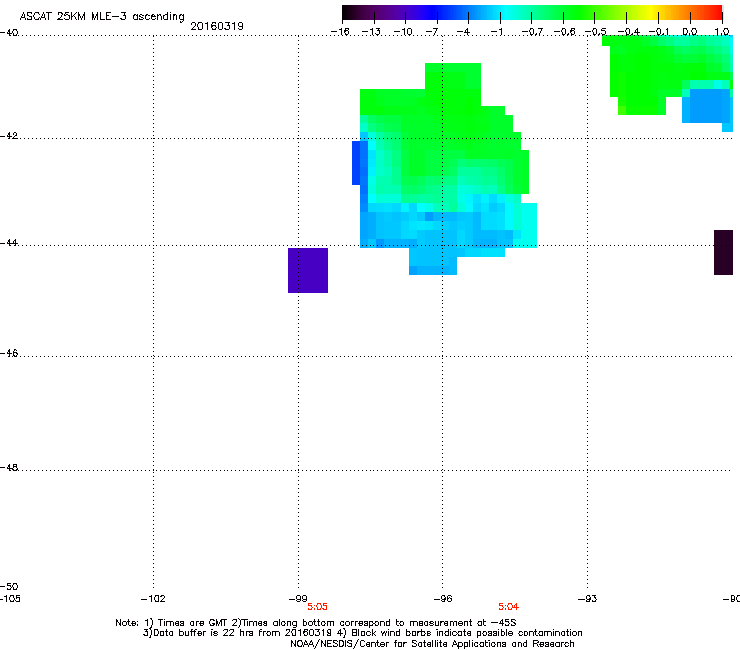Select the -13 label on the color scale
The image size is (740, 650).
pos(371,32)
